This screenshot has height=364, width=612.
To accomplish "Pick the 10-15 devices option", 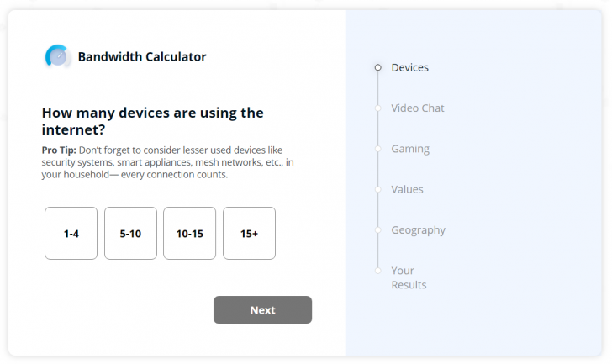I will point(189,234).
